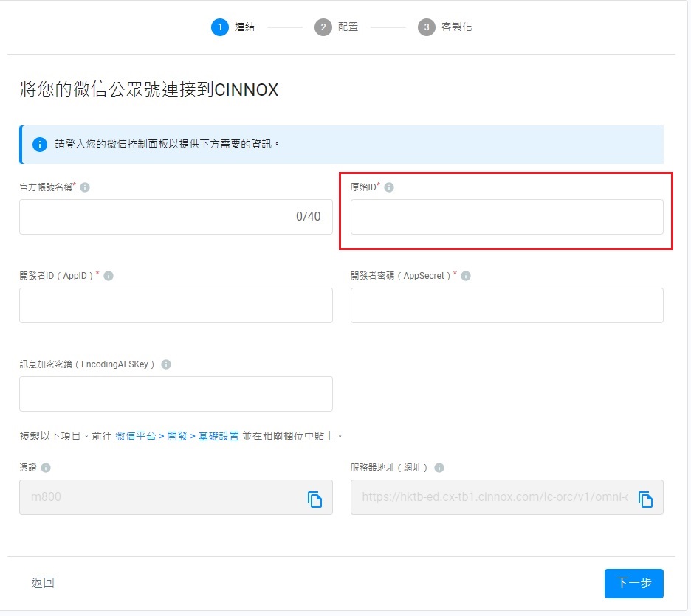The image size is (691, 616).
Task: Open the 微信平台 > 開發 > 基礎設置 link
Action: 177,436
